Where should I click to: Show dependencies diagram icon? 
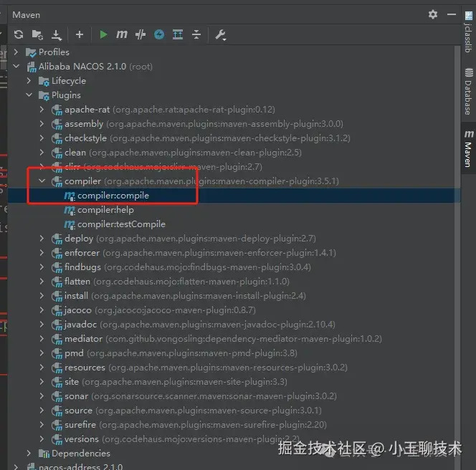(178, 34)
